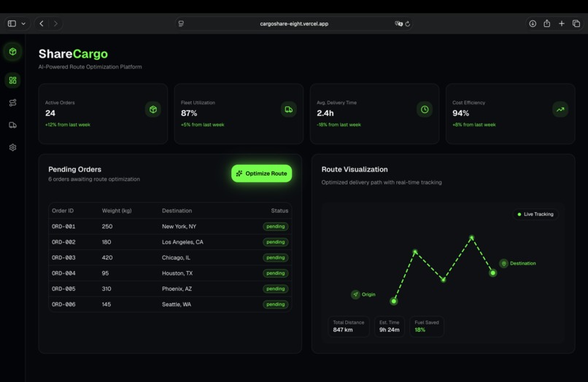Click the pending badge for Seattle, WA

[276, 305]
